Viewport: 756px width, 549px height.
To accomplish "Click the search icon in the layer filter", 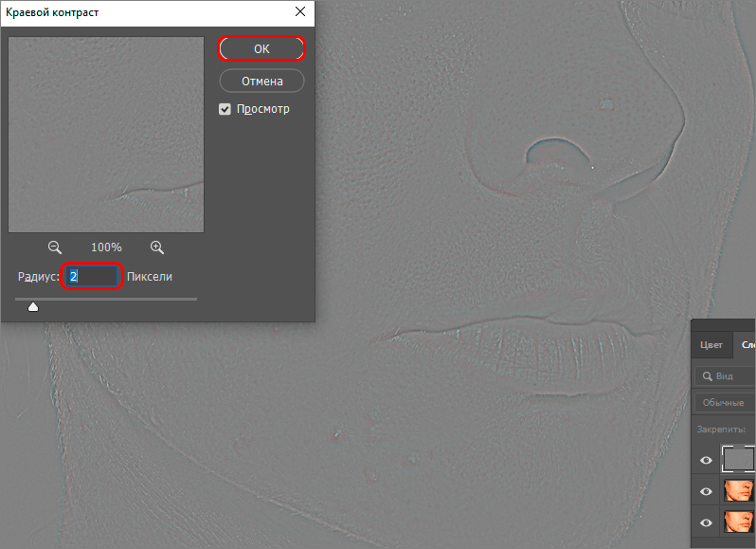I will pyautogui.click(x=707, y=376).
